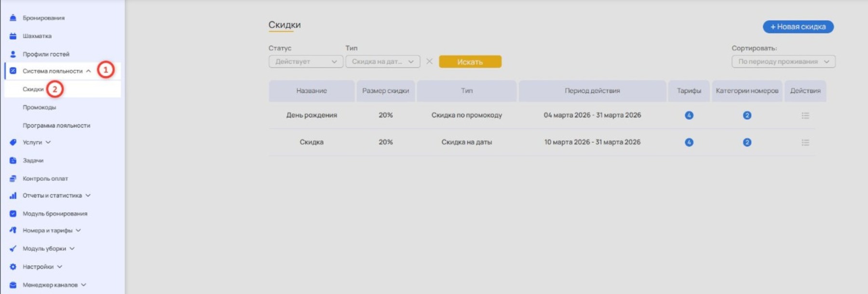Click the Бронирования bell icon in sidebar
The width and height of the screenshot is (868, 294).
tap(13, 18)
